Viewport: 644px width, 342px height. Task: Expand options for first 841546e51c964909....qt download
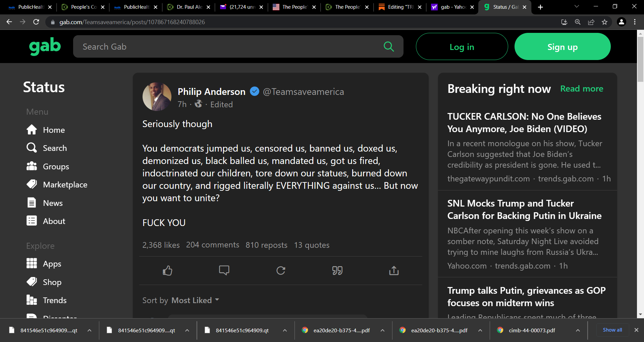point(90,330)
